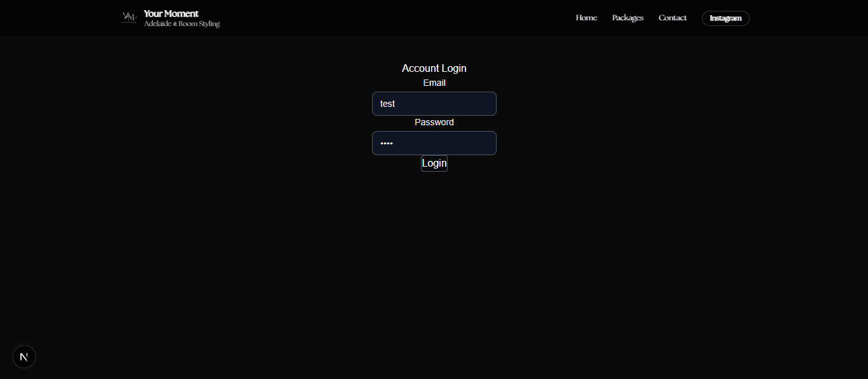Navigate to the Contact section
This screenshot has width=868, height=379.
point(672,18)
